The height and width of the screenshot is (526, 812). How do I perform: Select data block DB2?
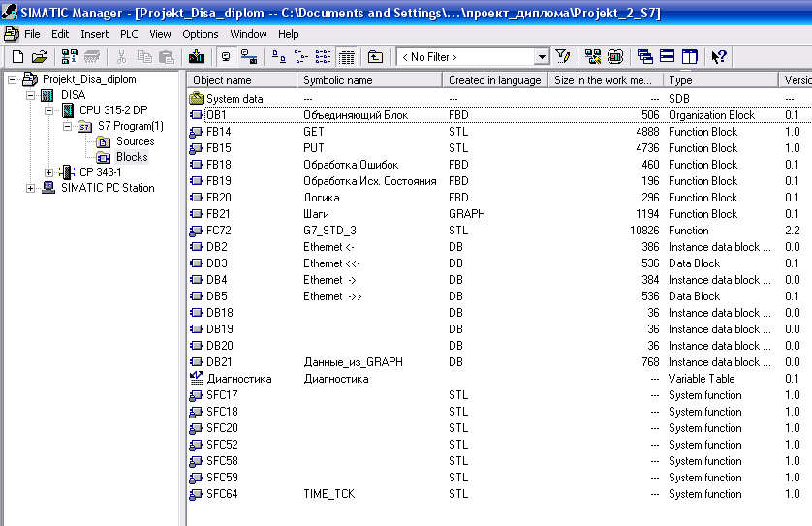[216, 247]
